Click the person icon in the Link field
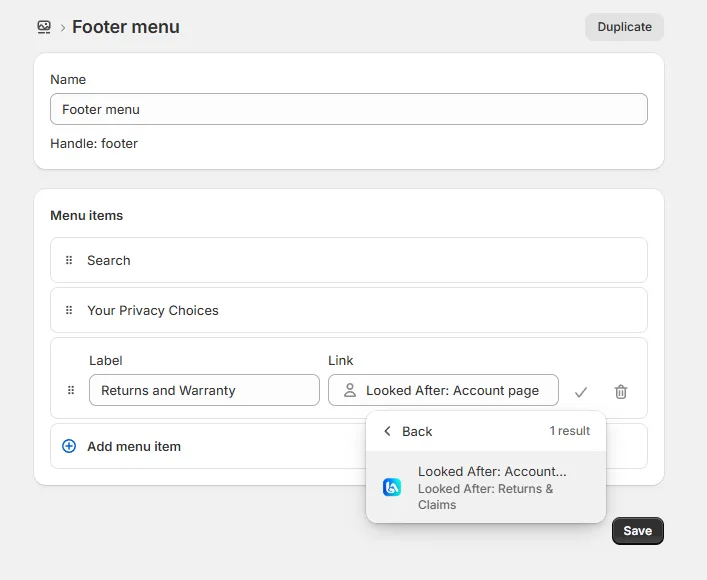Image resolution: width=707 pixels, height=580 pixels. pyautogui.click(x=350, y=390)
